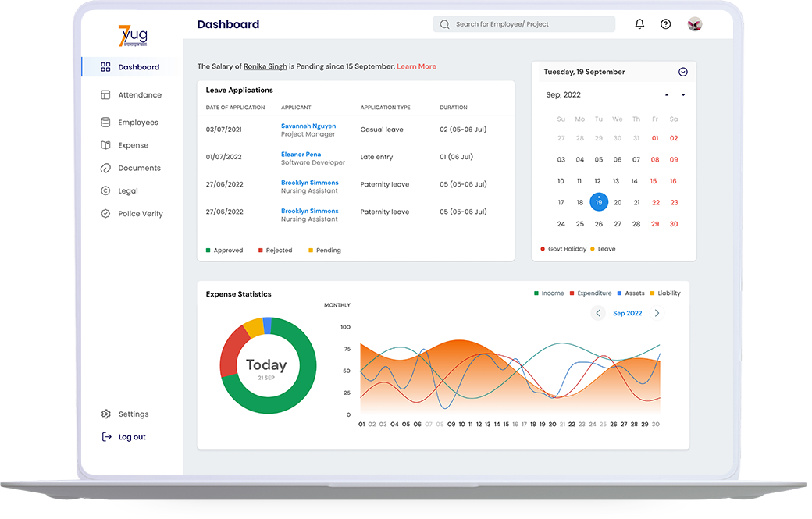Screen dimensions: 812x519
Task: Click the Police Verify checkmark icon
Action: pyautogui.click(x=105, y=214)
